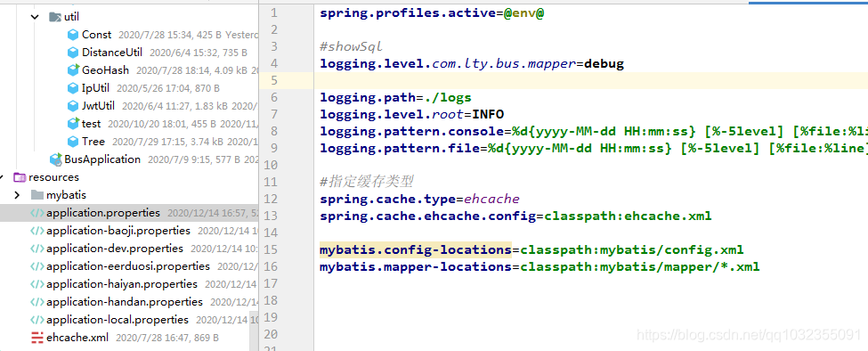Click the BusApplication Spring Boot icon
Screen dimensions: 868x351
pyautogui.click(x=55, y=159)
